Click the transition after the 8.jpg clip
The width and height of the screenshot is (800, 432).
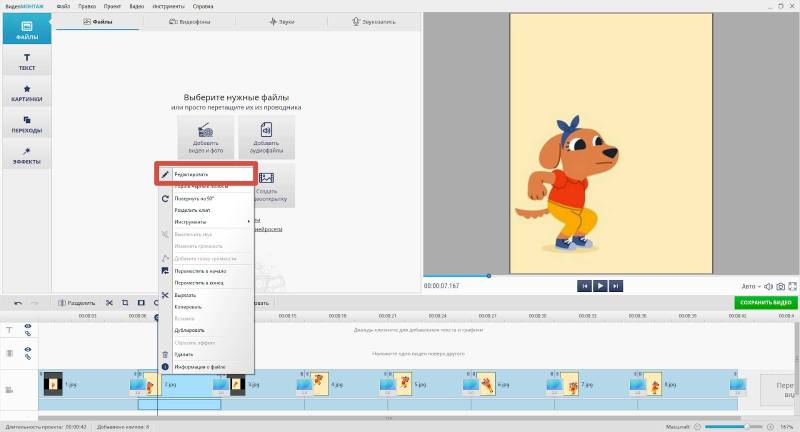[738, 386]
